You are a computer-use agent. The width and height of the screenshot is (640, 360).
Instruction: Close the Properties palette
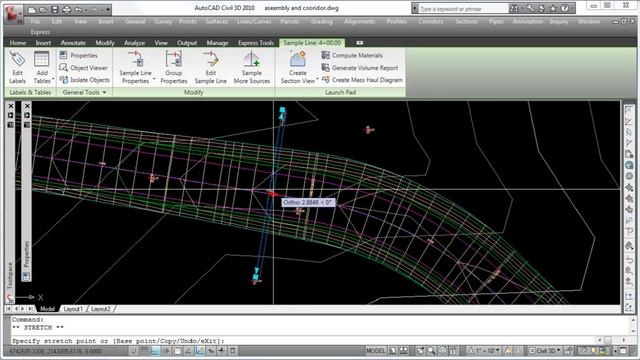click(x=27, y=106)
